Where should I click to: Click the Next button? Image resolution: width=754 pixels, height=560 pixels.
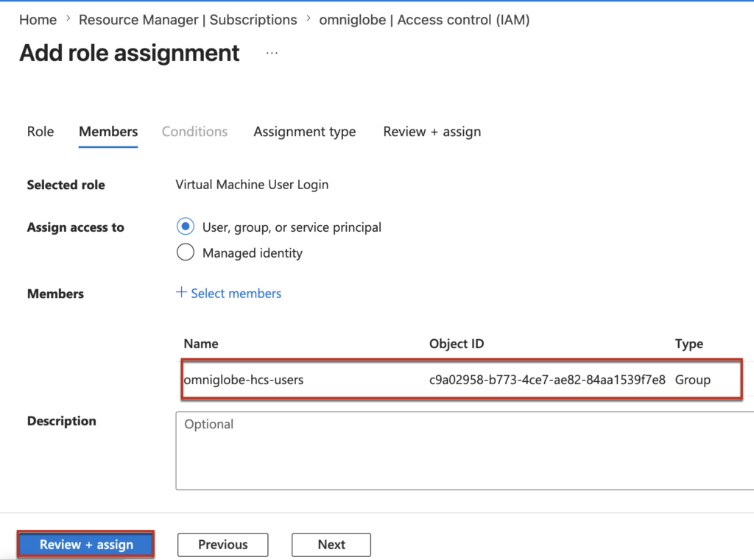331,545
